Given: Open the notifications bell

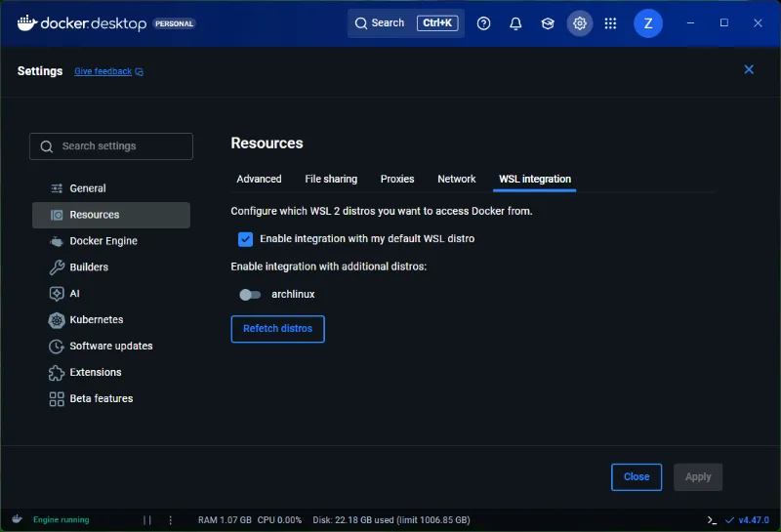Looking at the screenshot, I should (516, 23).
